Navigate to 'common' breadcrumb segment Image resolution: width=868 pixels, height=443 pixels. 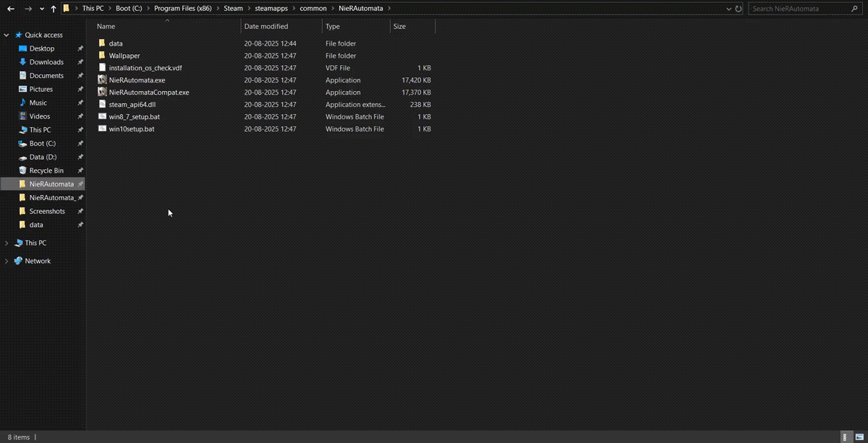(x=313, y=9)
